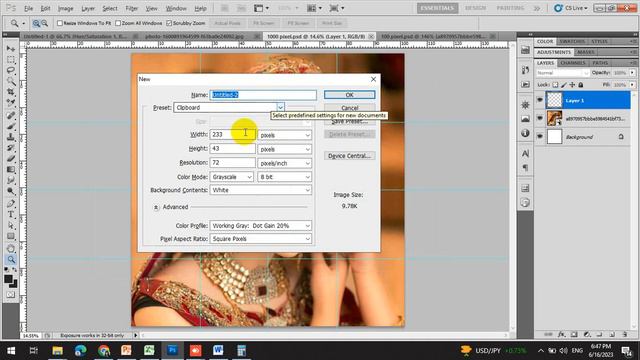640x360 pixels.
Task: Hide the smart object photo layer
Action: pos(540,118)
